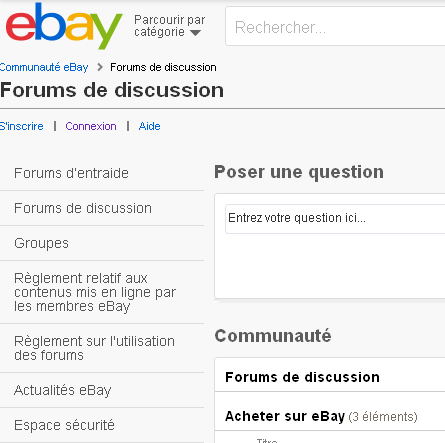Select Forums de discussion in the breadcrumb
This screenshot has height=443, width=445.
[163, 67]
